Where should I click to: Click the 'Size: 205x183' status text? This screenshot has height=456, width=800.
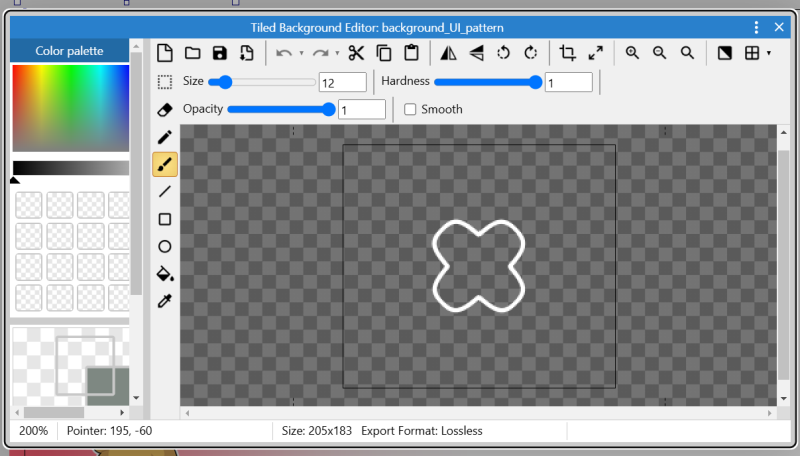pyautogui.click(x=317, y=431)
